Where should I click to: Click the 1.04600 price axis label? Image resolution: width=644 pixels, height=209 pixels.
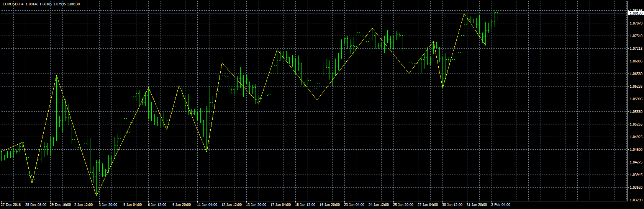(x=636, y=150)
